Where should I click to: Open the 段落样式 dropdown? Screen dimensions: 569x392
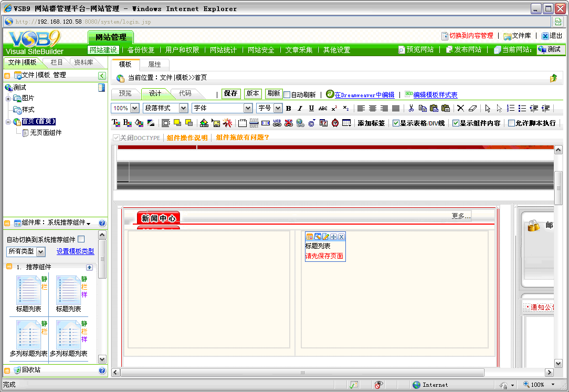184,108
